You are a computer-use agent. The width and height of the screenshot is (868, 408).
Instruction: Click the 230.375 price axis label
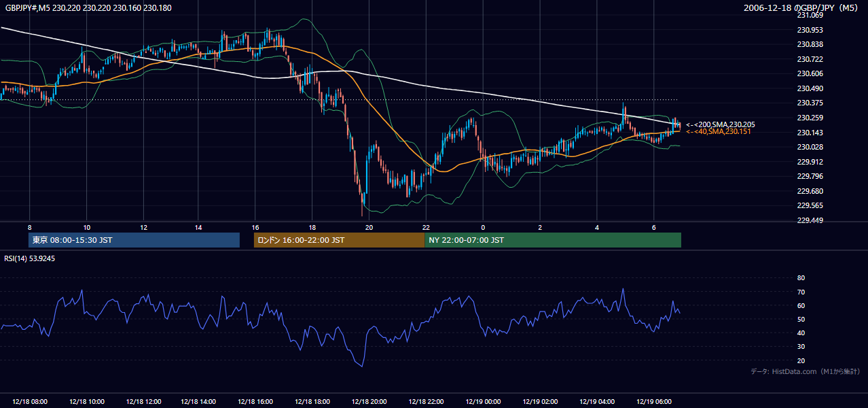[x=810, y=103]
